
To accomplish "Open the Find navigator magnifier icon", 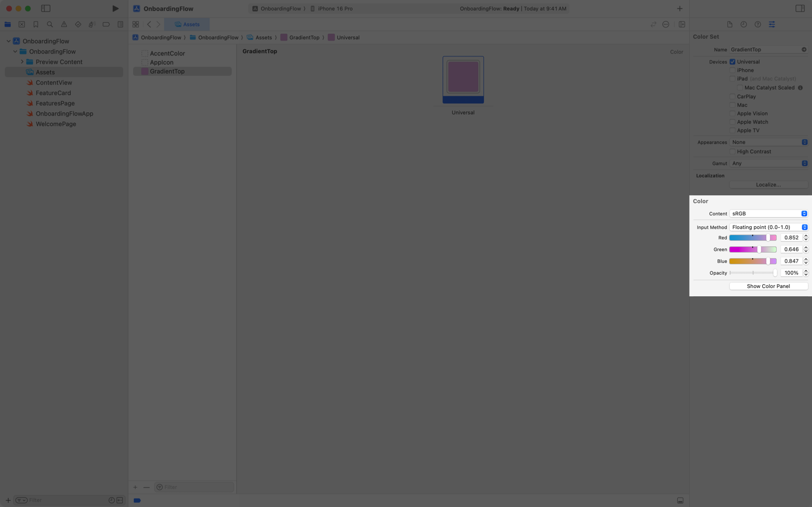I will click(50, 24).
